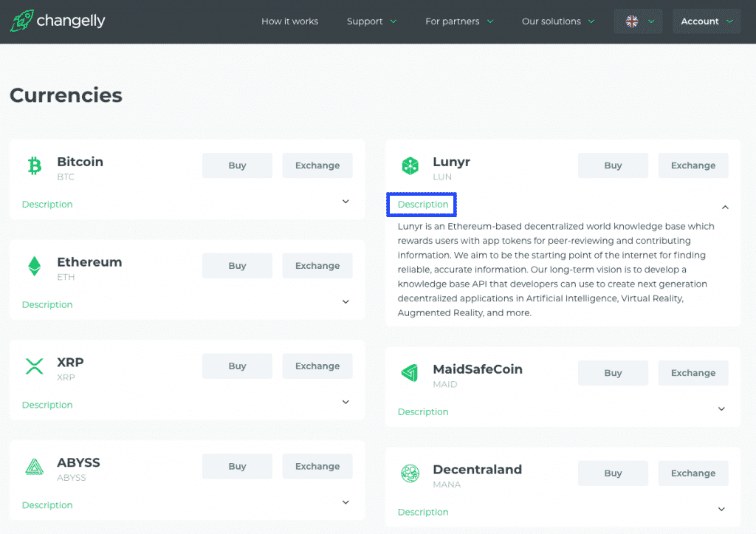Viewport: 756px width, 534px height.
Task: Collapse the Lunyr description chevron
Action: [725, 207]
